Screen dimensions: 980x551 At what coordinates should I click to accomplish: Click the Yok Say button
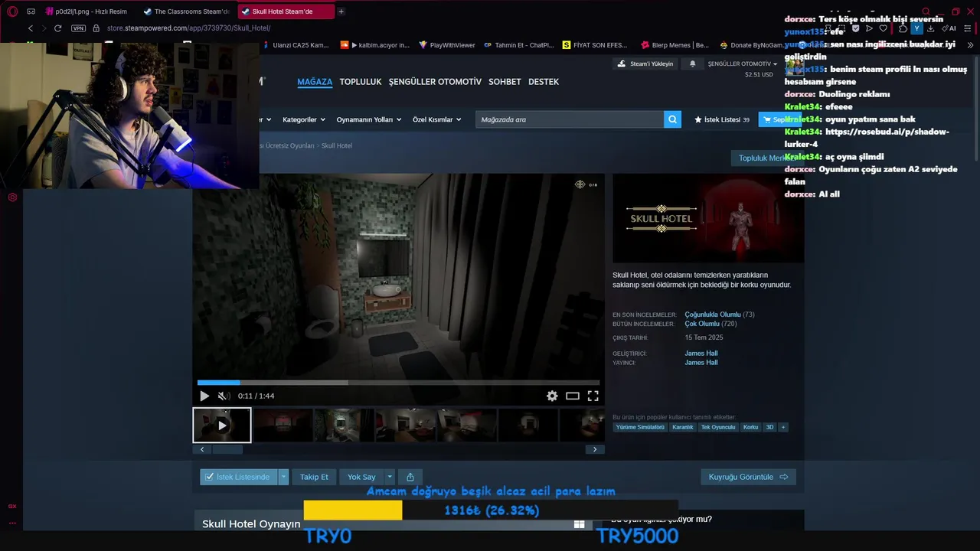(361, 477)
